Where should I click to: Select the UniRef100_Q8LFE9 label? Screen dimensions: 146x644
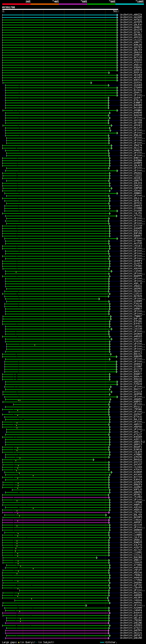(x=131, y=50)
